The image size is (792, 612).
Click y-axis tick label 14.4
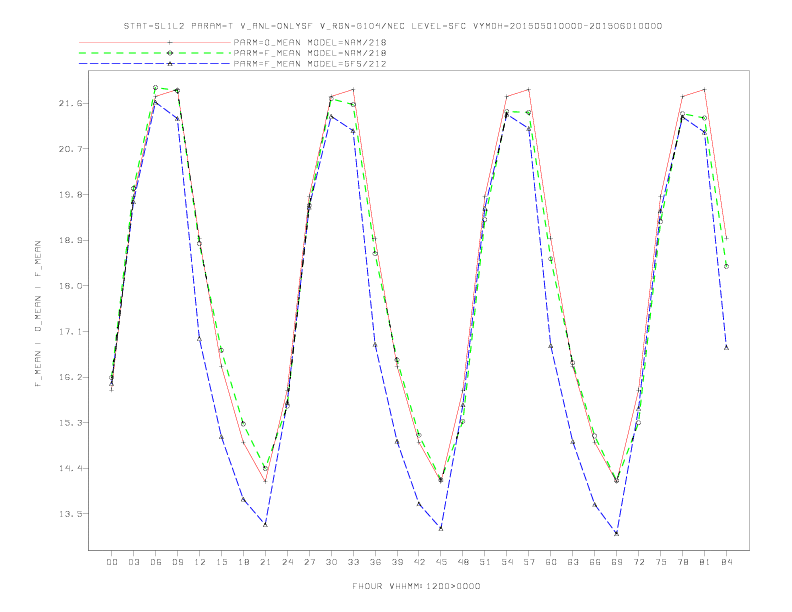[x=69, y=469]
